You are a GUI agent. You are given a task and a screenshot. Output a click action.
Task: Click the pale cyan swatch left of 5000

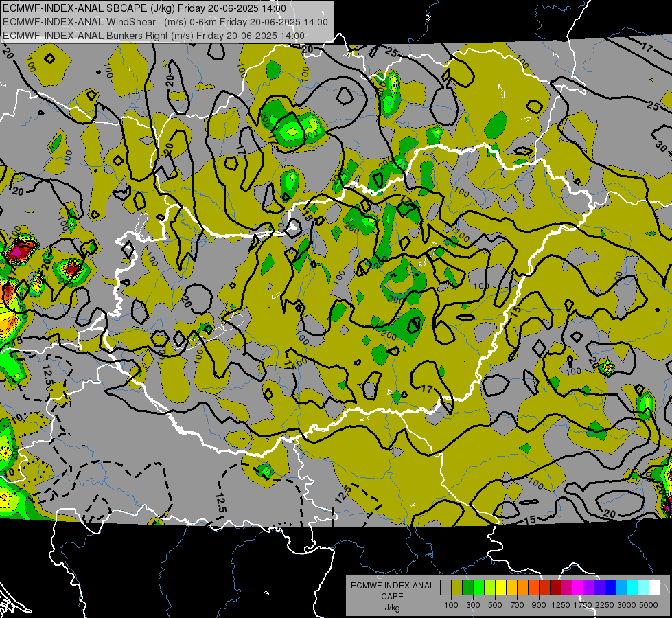point(644,588)
